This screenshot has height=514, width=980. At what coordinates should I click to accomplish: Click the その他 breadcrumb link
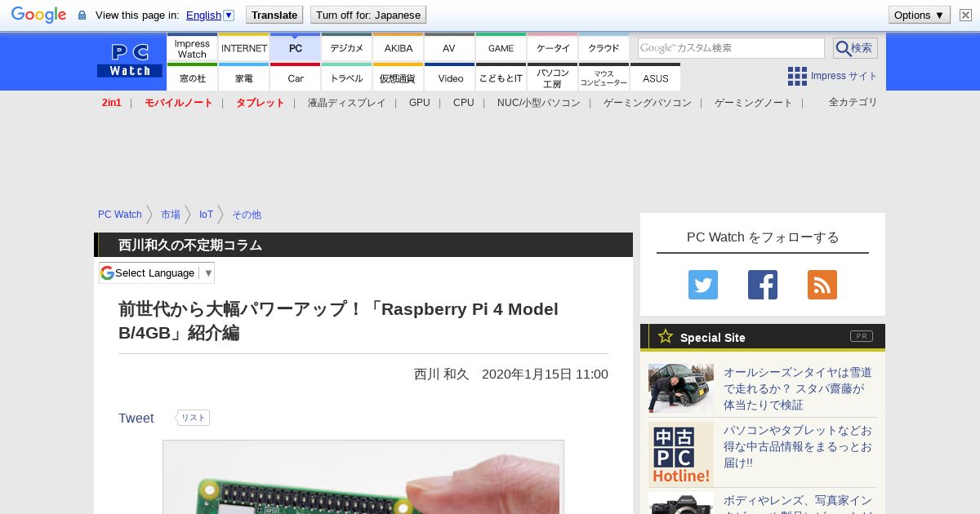247,215
